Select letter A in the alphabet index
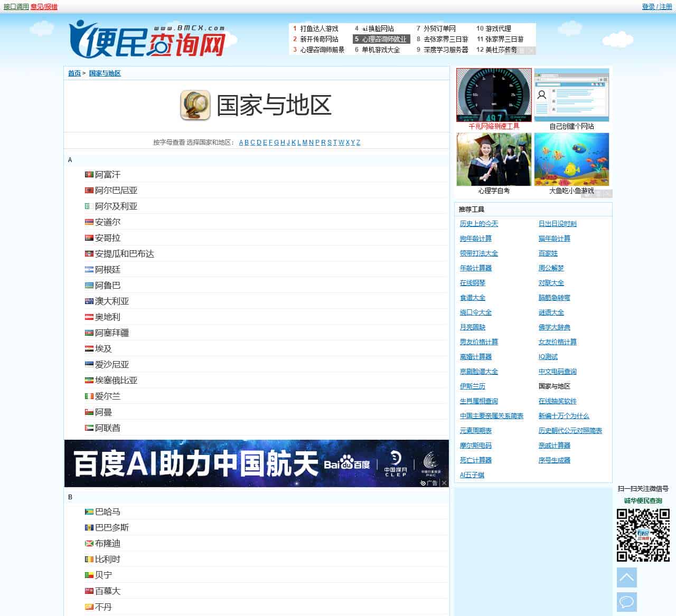 (241, 142)
